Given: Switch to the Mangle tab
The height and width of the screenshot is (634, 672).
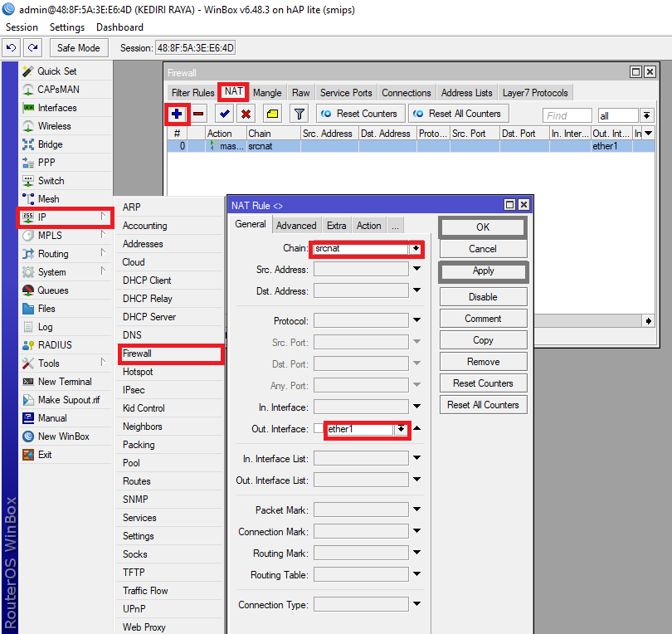Looking at the screenshot, I should click(x=267, y=93).
